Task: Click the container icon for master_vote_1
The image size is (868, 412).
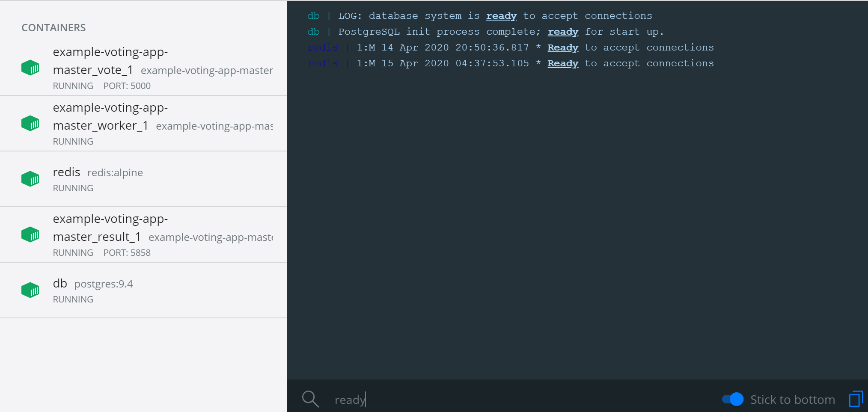Action: coord(30,67)
